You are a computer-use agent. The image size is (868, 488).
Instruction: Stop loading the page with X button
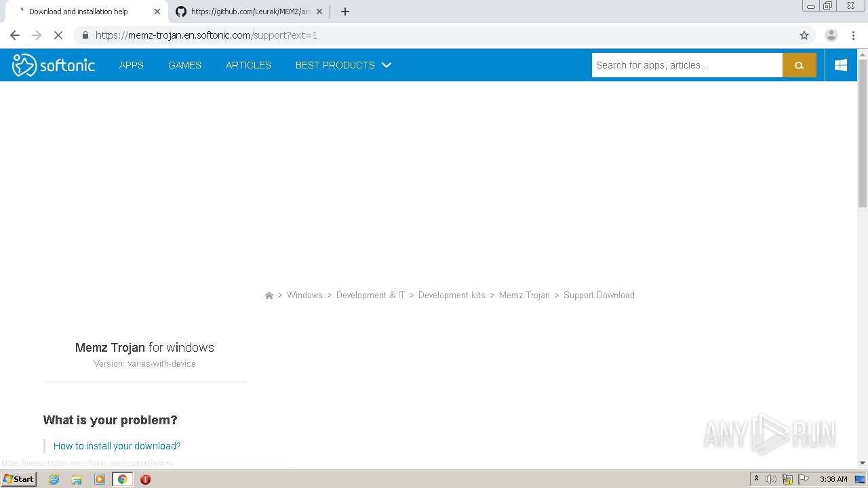click(58, 35)
